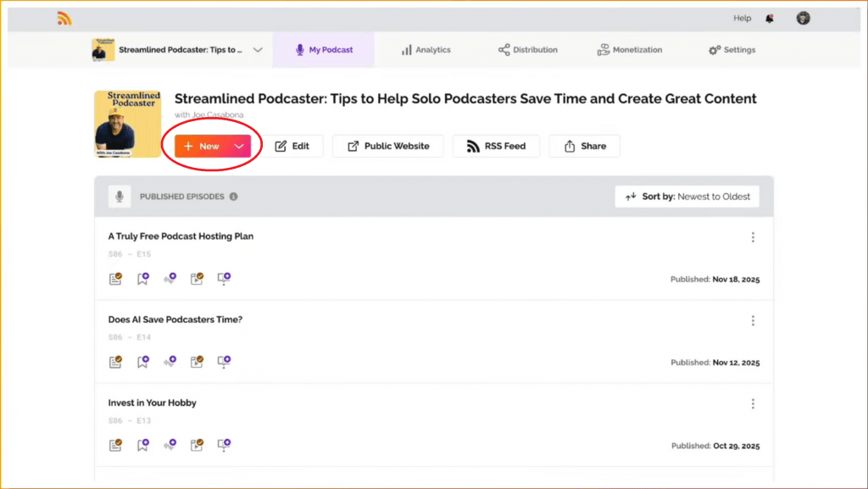Open the Public Website
Image resolution: width=868 pixels, height=489 pixels.
tap(387, 145)
